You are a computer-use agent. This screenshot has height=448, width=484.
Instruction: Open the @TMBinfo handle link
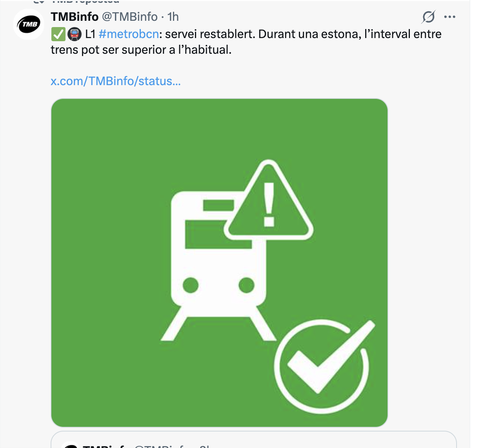pyautogui.click(x=130, y=17)
